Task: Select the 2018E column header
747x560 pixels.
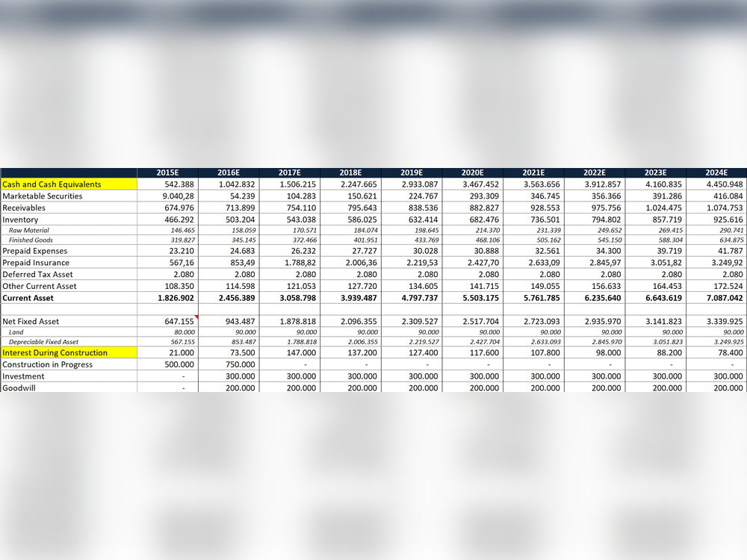Action: (x=350, y=173)
